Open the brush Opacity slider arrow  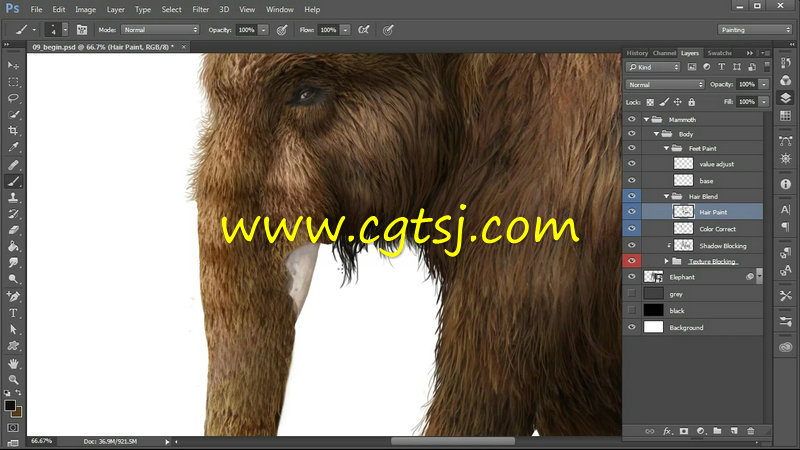pyautogui.click(x=263, y=30)
